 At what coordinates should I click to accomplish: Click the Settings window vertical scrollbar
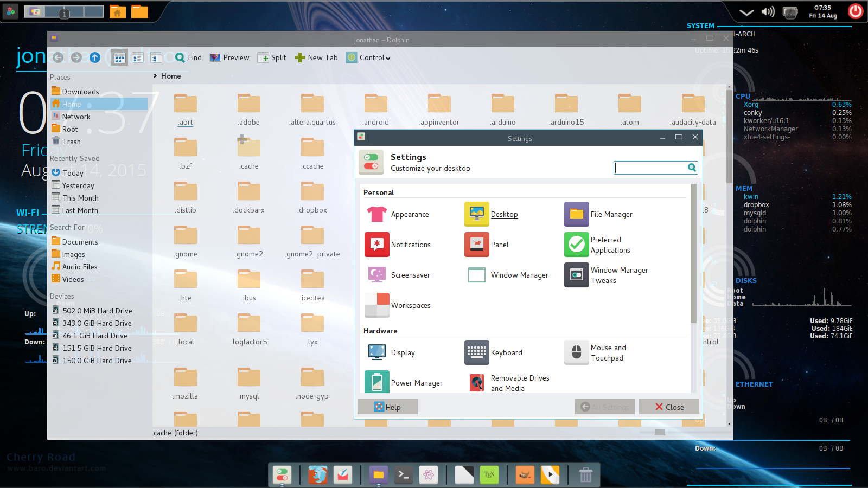pos(693,253)
